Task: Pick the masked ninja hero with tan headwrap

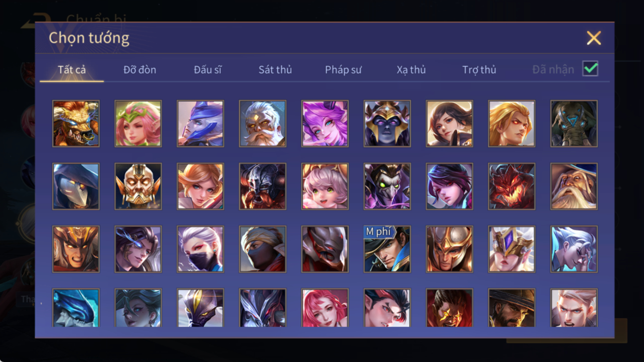Action: [x=262, y=249]
